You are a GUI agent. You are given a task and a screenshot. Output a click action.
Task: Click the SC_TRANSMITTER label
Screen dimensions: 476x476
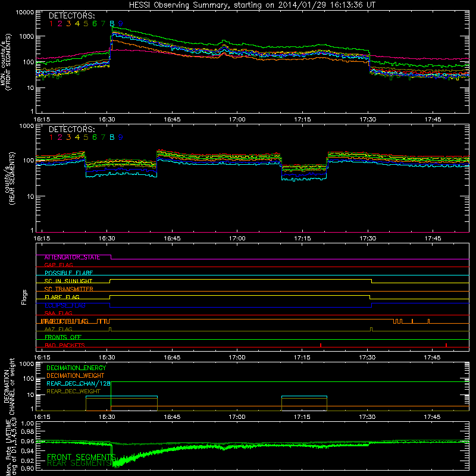pos(69,289)
